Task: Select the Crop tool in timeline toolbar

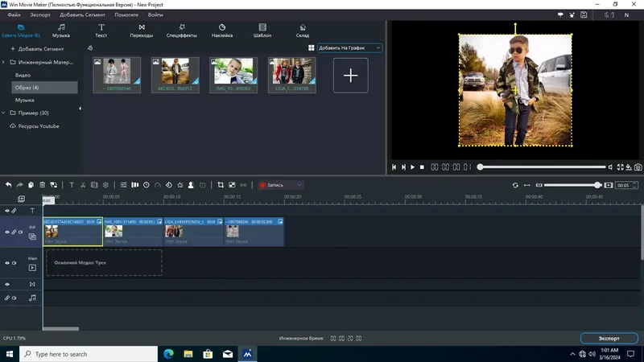Action: point(221,185)
